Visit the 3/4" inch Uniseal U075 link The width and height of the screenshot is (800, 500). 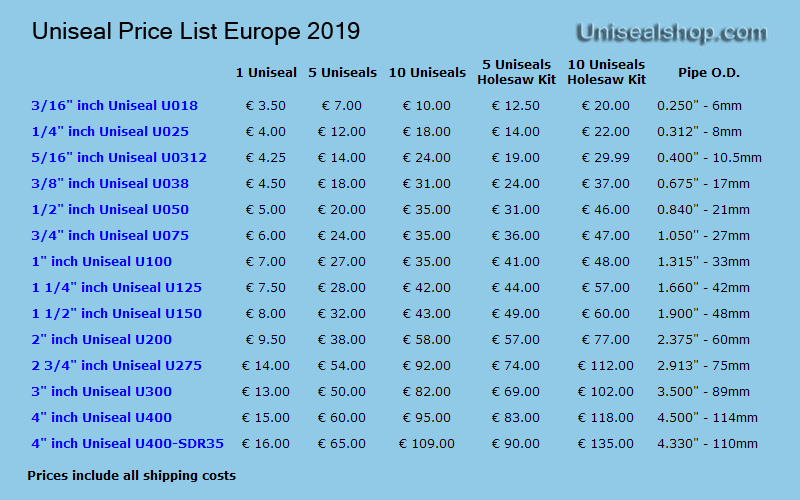click(110, 236)
